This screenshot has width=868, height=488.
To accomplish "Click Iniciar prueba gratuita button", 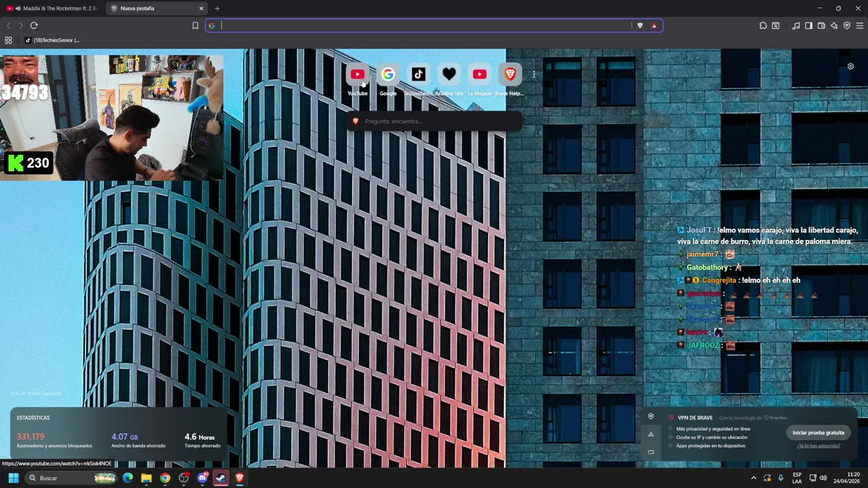I will pos(818,432).
